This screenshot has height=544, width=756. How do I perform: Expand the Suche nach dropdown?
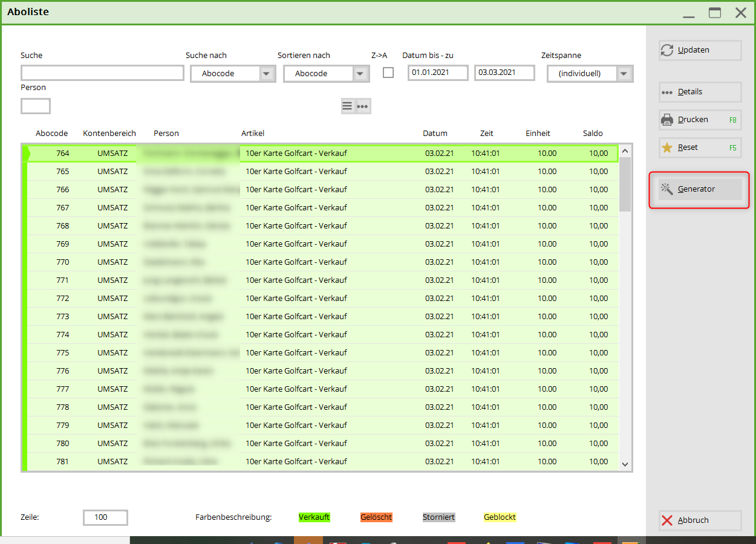pos(267,74)
